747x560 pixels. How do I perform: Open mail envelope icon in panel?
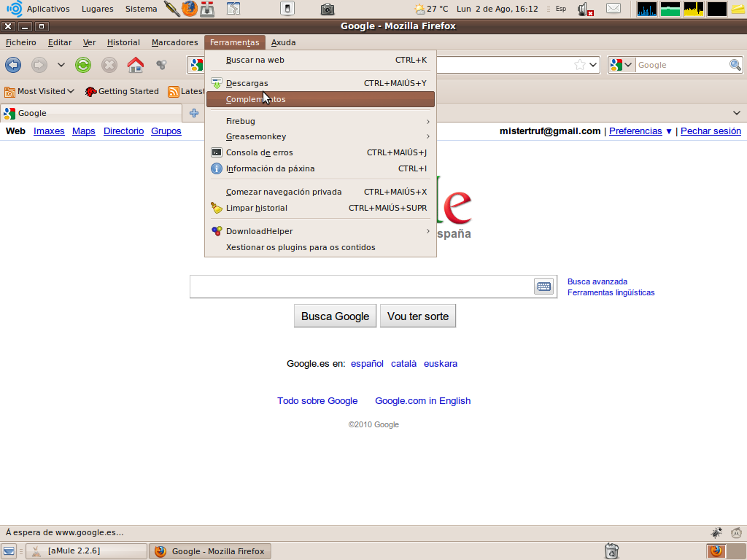613,9
